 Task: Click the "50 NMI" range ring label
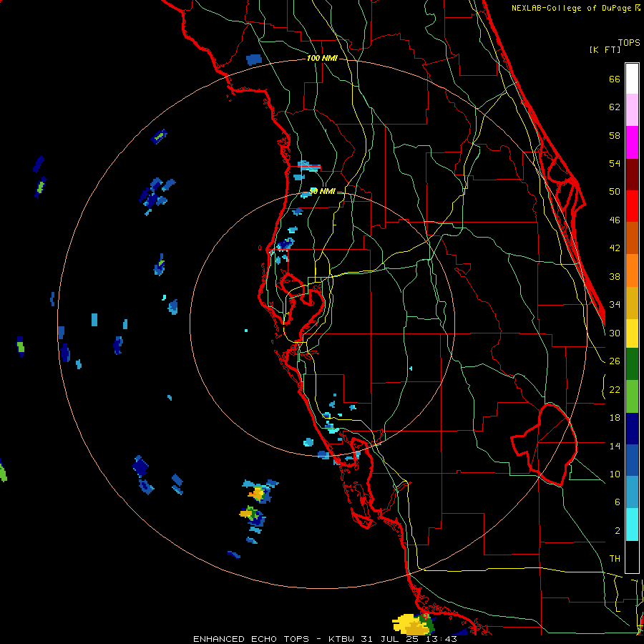[322, 191]
